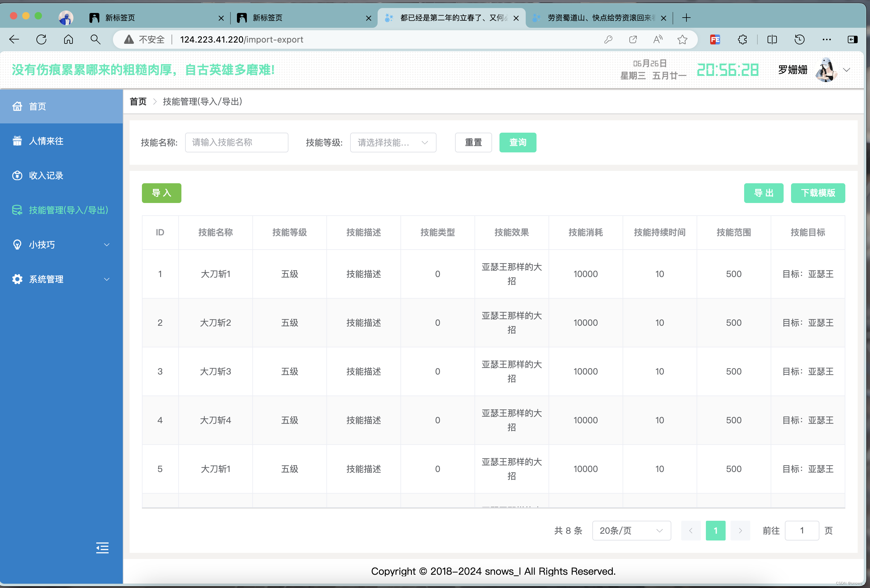Open the 技能等级 dropdown selector
Screen dimensions: 870x588
393,143
